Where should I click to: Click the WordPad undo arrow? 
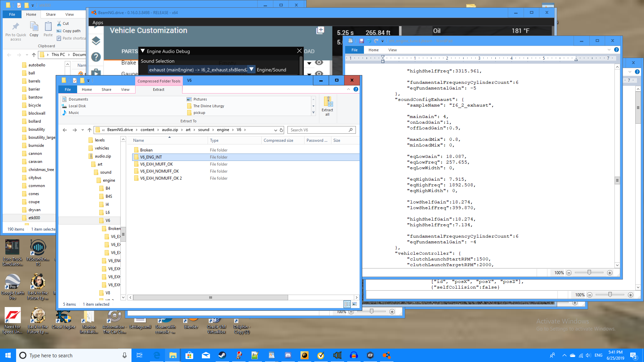pyautogui.click(x=369, y=41)
